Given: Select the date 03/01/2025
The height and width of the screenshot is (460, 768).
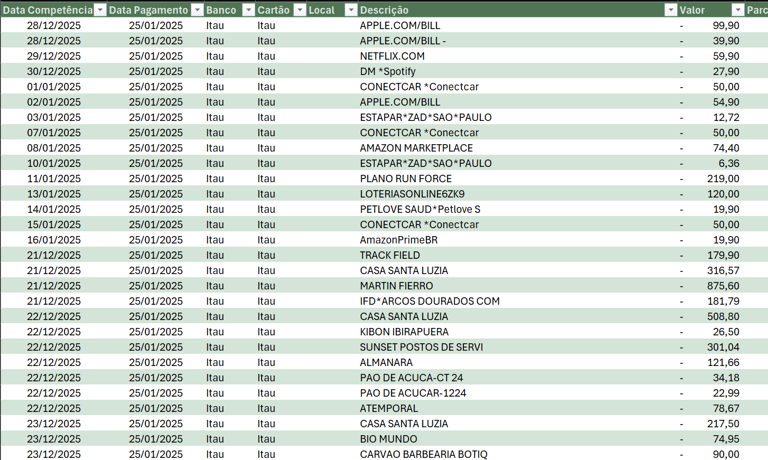Looking at the screenshot, I should coord(53,117).
